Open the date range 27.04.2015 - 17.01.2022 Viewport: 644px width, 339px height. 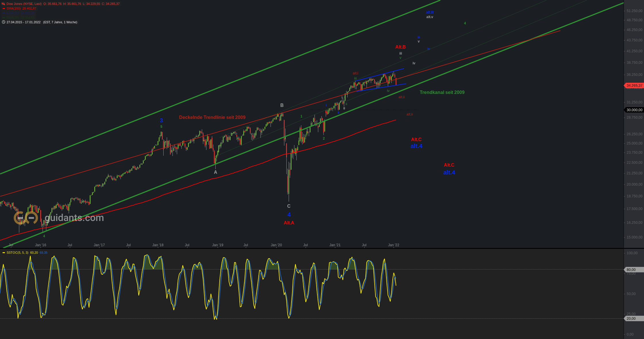(x=24, y=22)
